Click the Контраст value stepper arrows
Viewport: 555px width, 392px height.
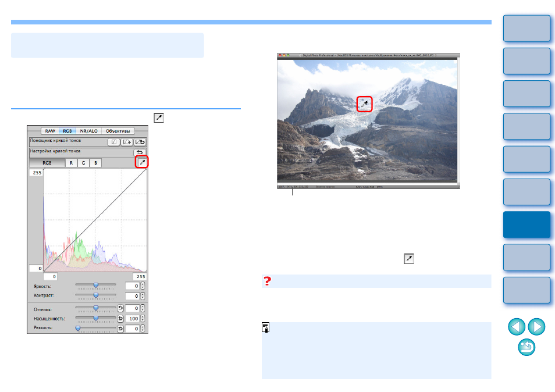143,296
